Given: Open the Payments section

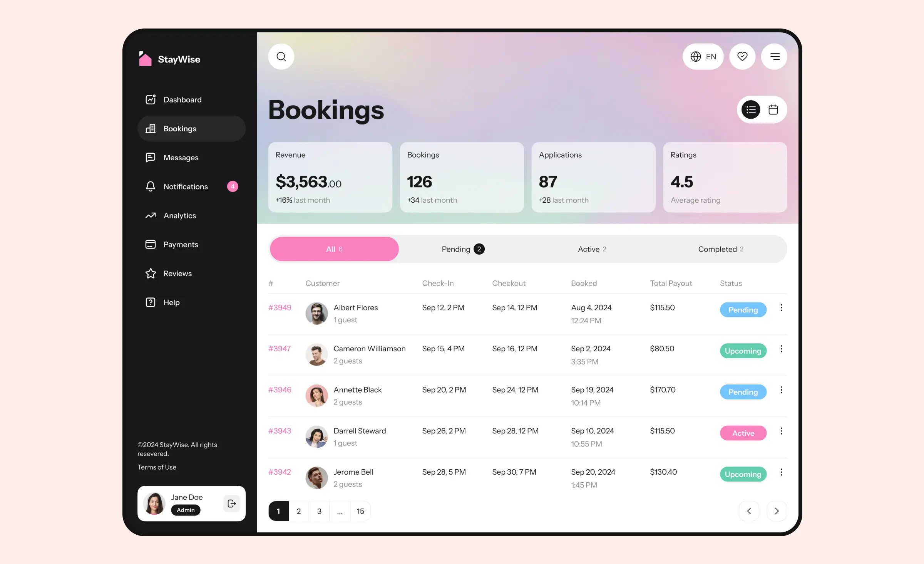Looking at the screenshot, I should coord(181,244).
